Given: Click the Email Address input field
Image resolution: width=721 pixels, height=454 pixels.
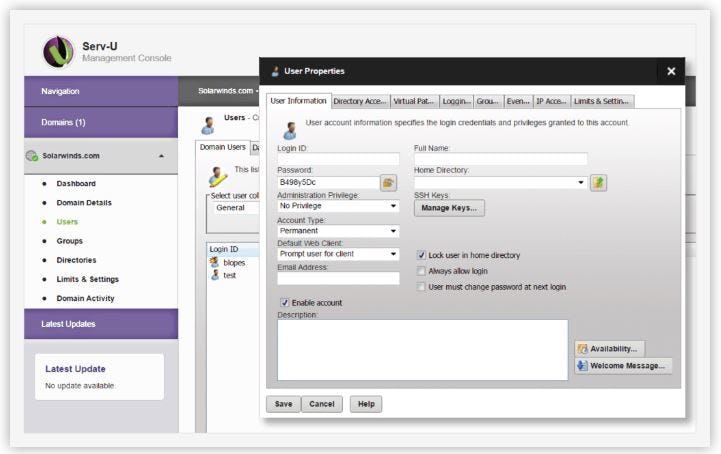Looking at the screenshot, I should pyautogui.click(x=338, y=278).
